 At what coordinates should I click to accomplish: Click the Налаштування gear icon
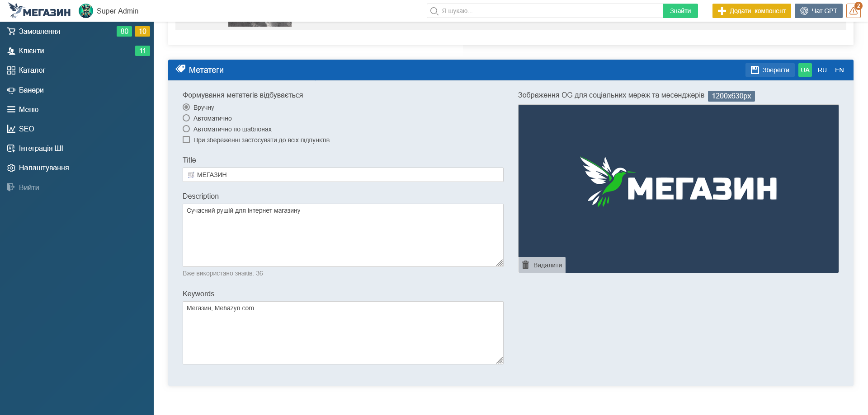(11, 168)
